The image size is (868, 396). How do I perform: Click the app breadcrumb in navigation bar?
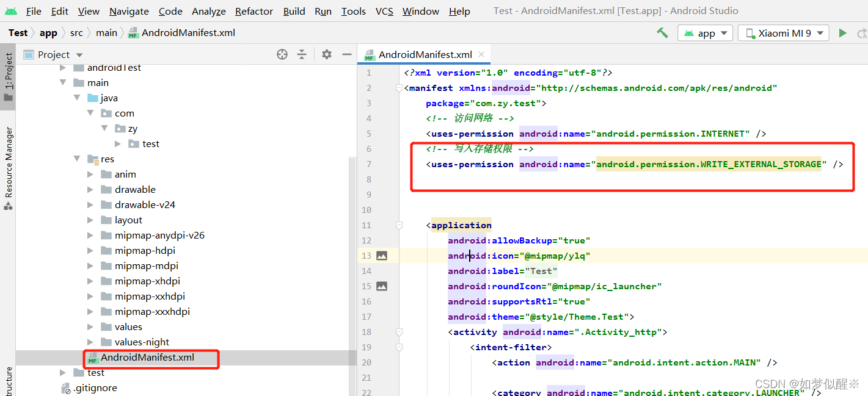tap(48, 33)
